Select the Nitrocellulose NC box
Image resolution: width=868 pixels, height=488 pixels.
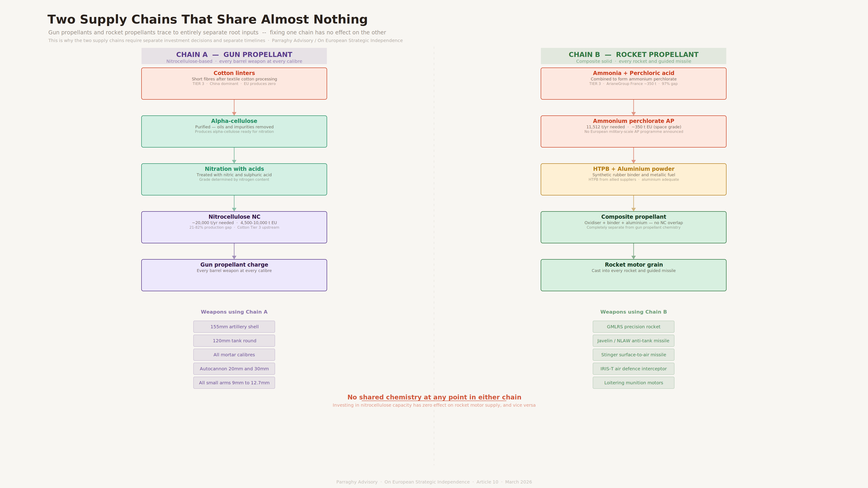(234, 227)
